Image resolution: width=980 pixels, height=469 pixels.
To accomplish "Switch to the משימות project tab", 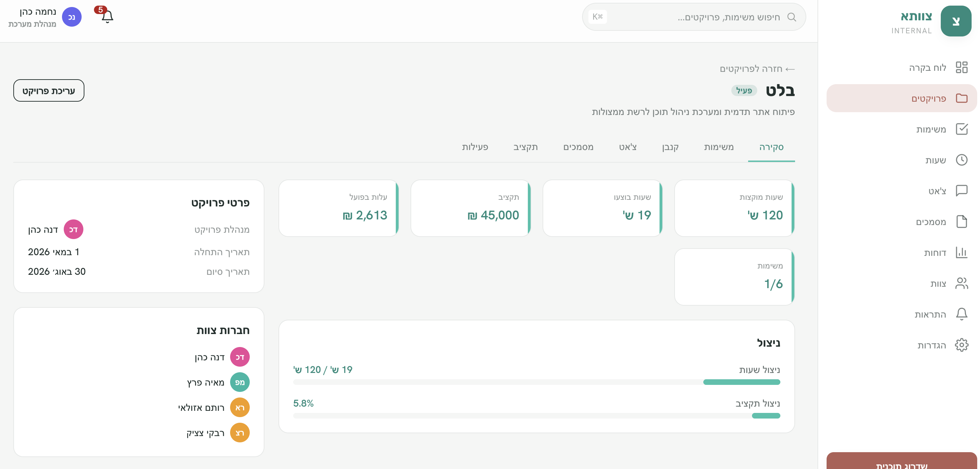I will tap(718, 147).
